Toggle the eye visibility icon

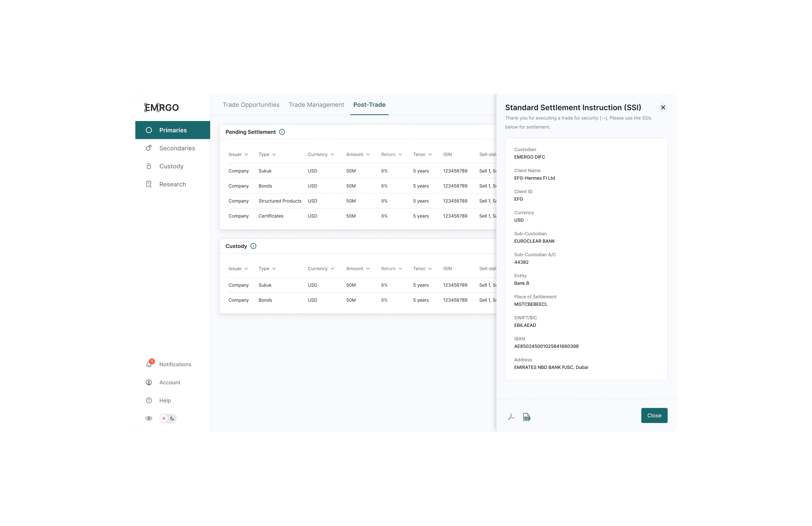point(149,418)
